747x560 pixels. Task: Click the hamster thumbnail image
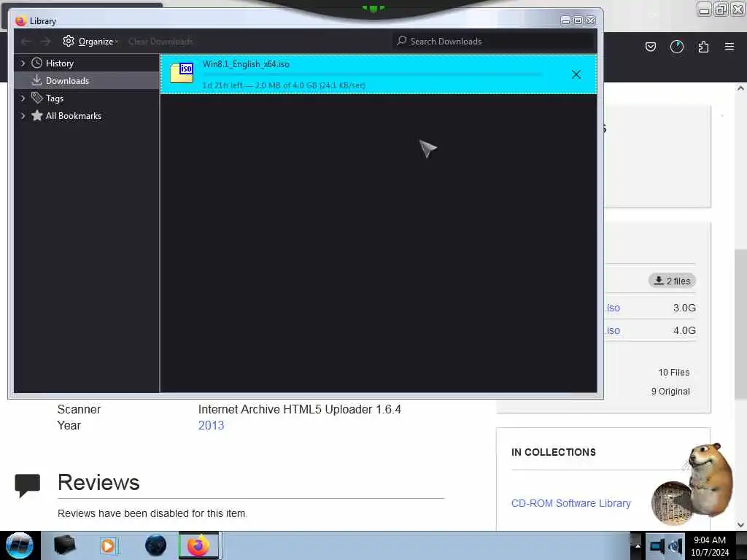click(693, 484)
